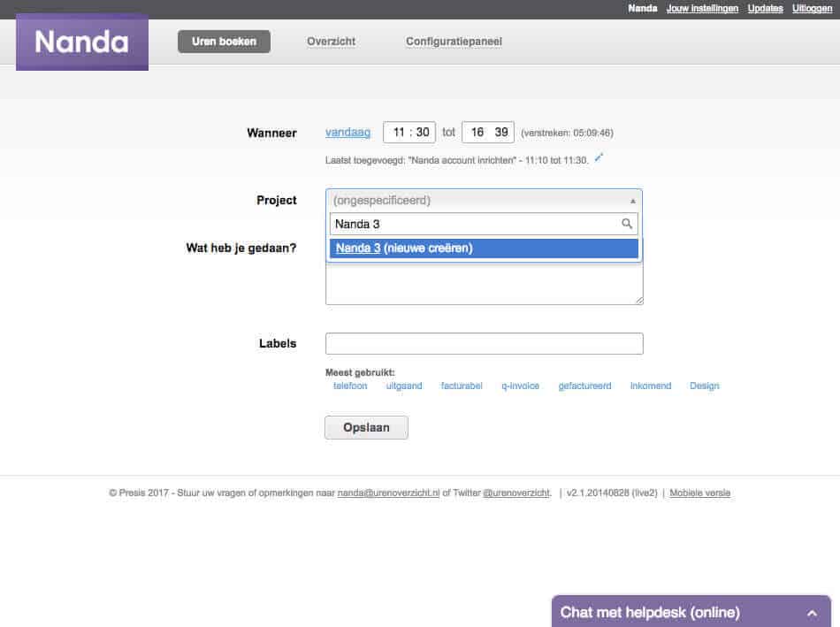Image resolution: width=840 pixels, height=627 pixels.
Task: Open the Mobiele versie link
Action: pos(699,493)
